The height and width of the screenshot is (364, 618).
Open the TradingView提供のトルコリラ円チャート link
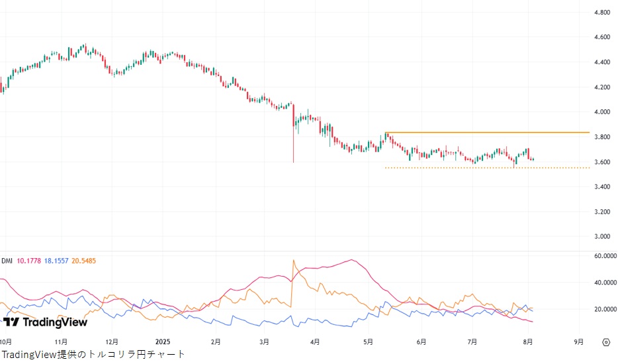click(x=93, y=355)
